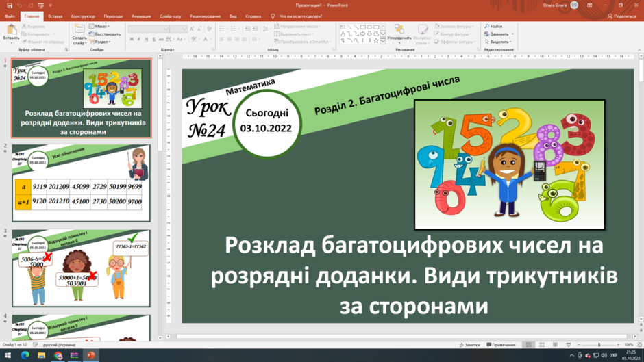Open ribbon display options icon in title bar

[x=590, y=5]
